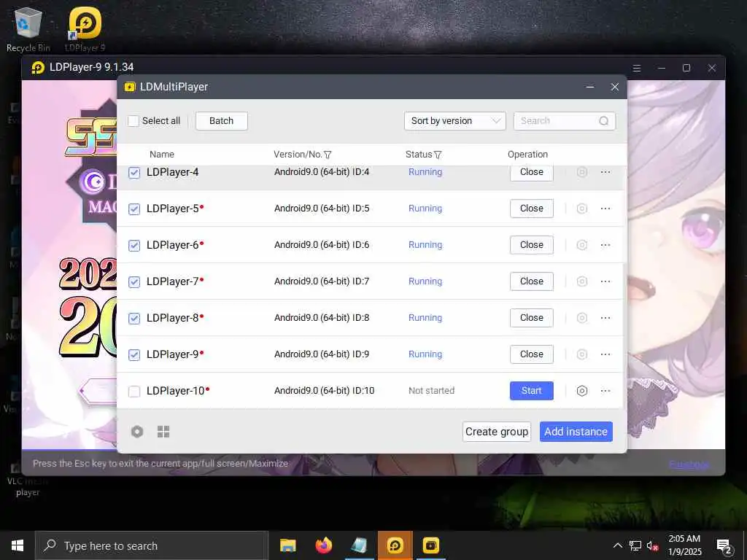The image size is (747, 560).
Task: Uncheck LDPlayer-4 checkbox
Action: click(x=134, y=172)
